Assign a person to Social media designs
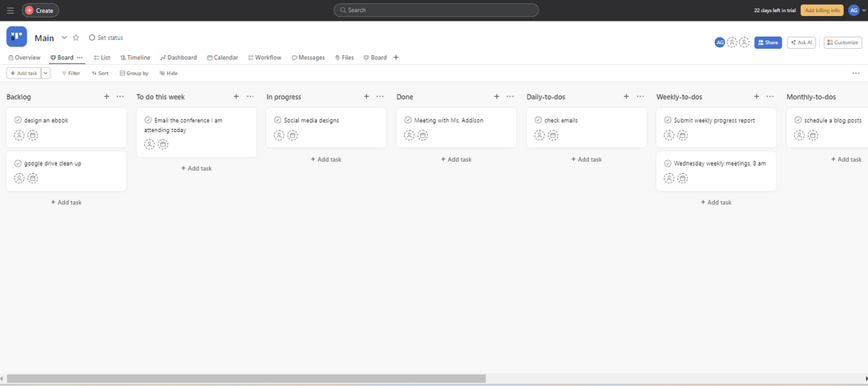The width and height of the screenshot is (868, 386). click(x=279, y=135)
